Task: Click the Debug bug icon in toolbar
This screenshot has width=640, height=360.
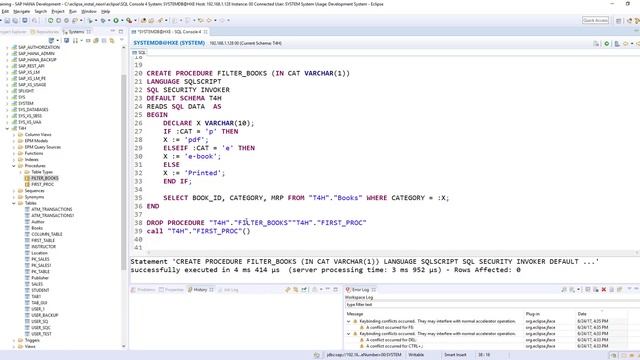Action: pyautogui.click(x=103, y=20)
